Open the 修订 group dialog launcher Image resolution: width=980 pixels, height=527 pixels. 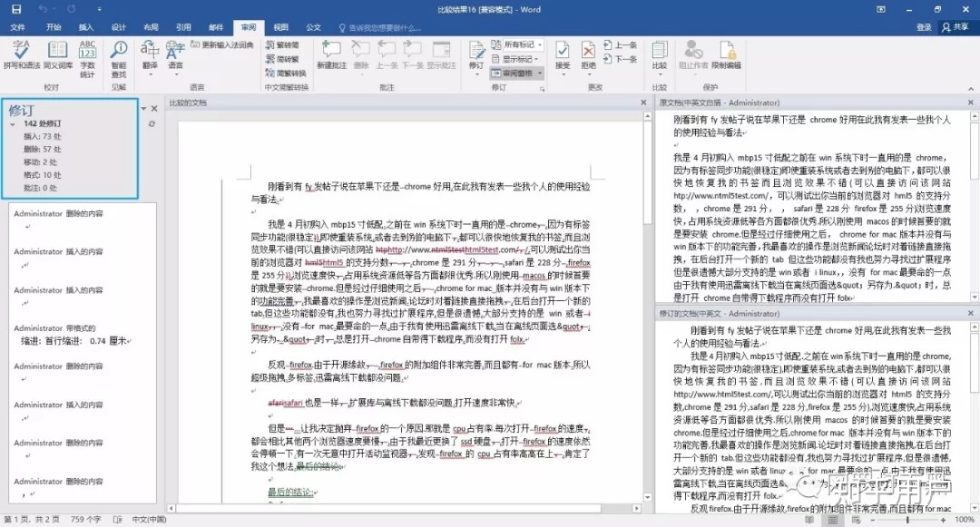click(x=542, y=89)
